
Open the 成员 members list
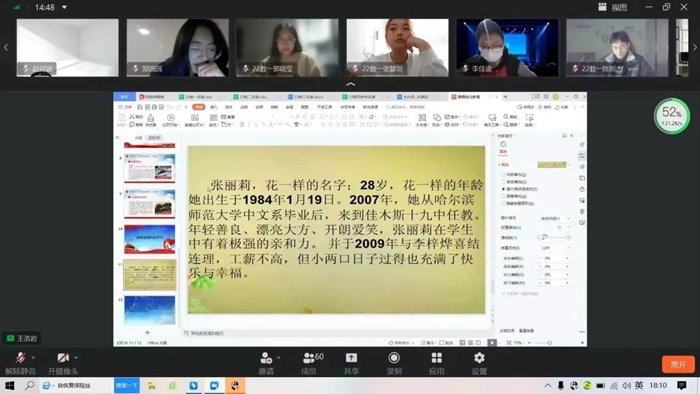click(309, 363)
